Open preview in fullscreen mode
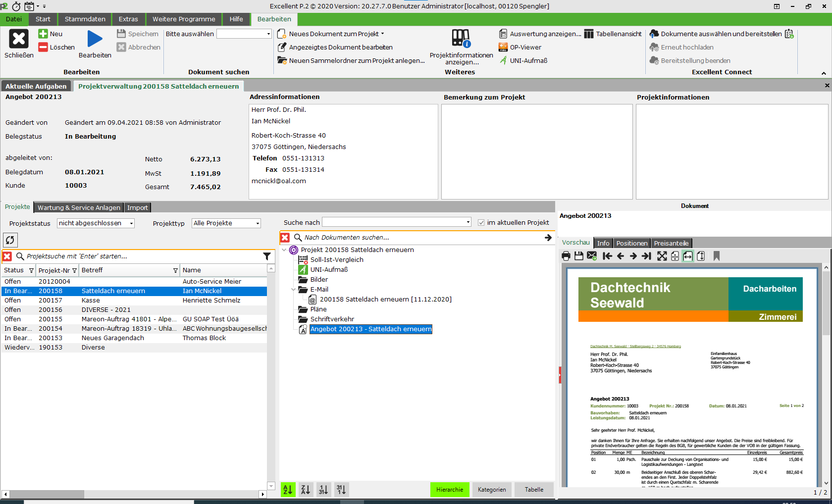832x504 pixels. point(662,256)
